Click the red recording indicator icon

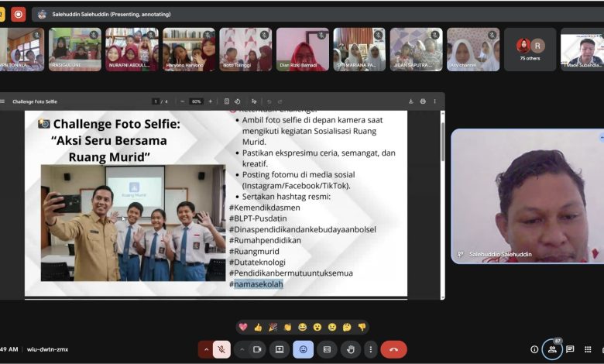point(18,15)
